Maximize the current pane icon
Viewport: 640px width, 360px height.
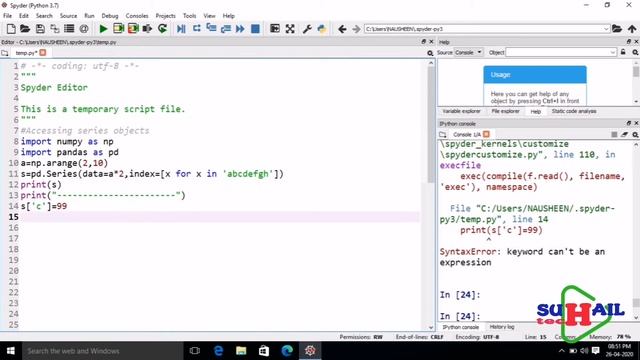point(275,29)
